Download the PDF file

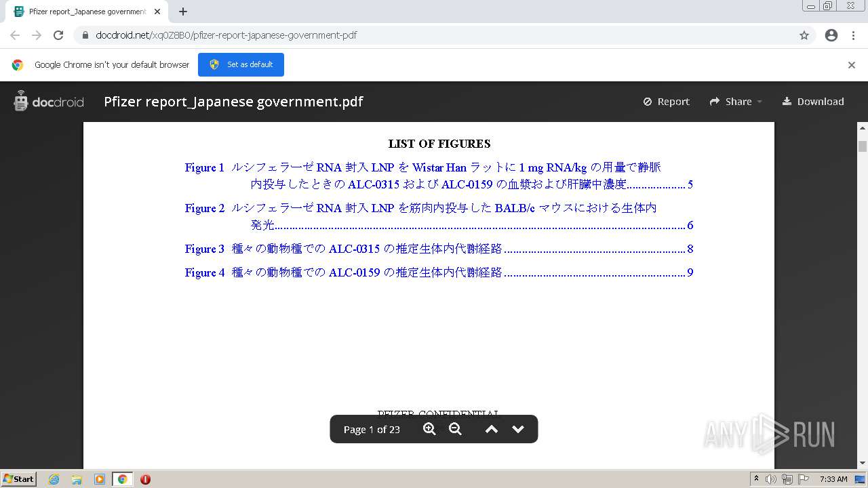pyautogui.click(x=813, y=102)
